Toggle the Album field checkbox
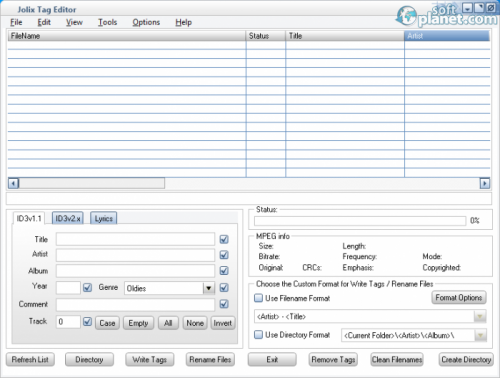This screenshot has height=378, width=500. [224, 271]
